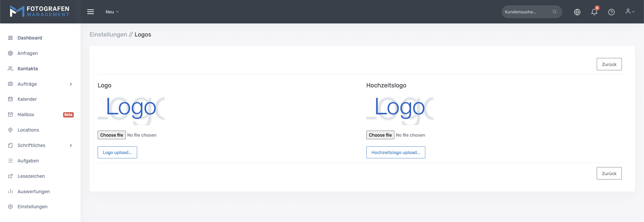Open Einstellungen in the sidebar
The image size is (644, 222).
coord(32,207)
